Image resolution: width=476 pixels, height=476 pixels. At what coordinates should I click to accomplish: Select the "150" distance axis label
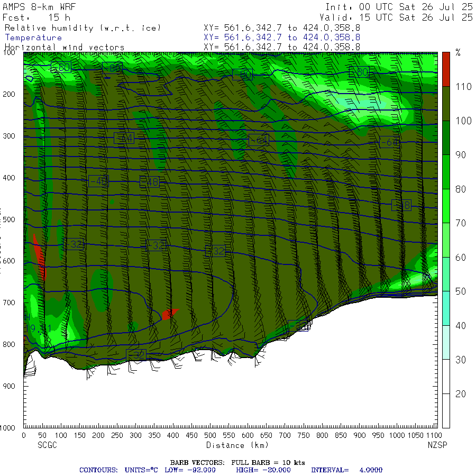pos(79,435)
